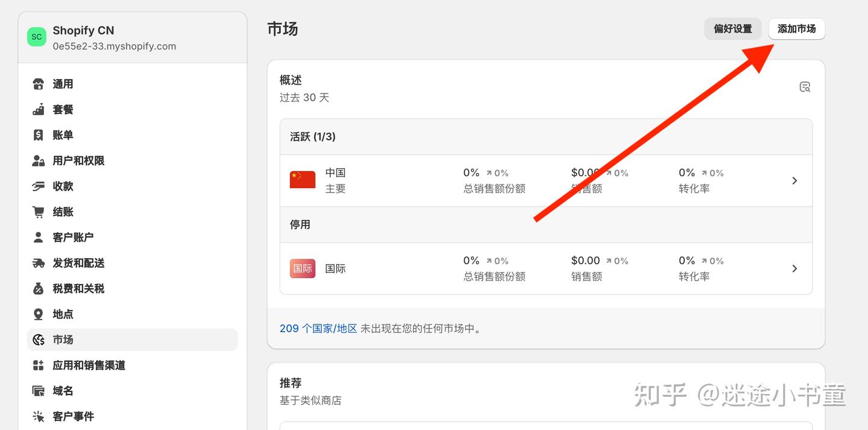
Task: Open the 209 countries/regions (209 个国家/地区) link
Action: point(318,329)
